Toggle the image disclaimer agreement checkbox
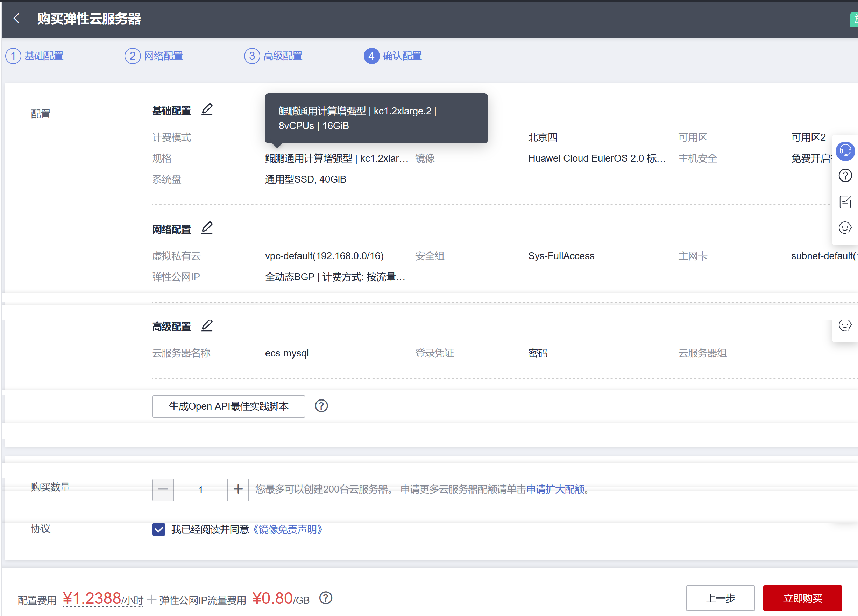This screenshot has width=858, height=616. [x=158, y=529]
